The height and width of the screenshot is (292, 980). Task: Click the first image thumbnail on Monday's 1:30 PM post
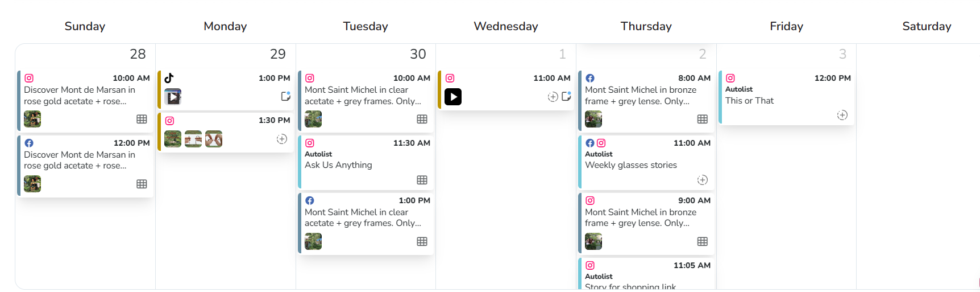pyautogui.click(x=173, y=139)
